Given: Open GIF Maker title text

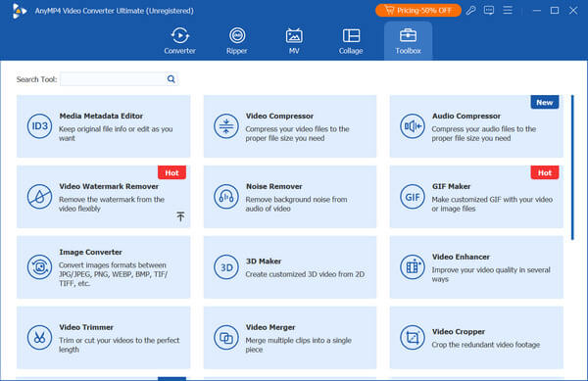Looking at the screenshot, I should click(451, 186).
